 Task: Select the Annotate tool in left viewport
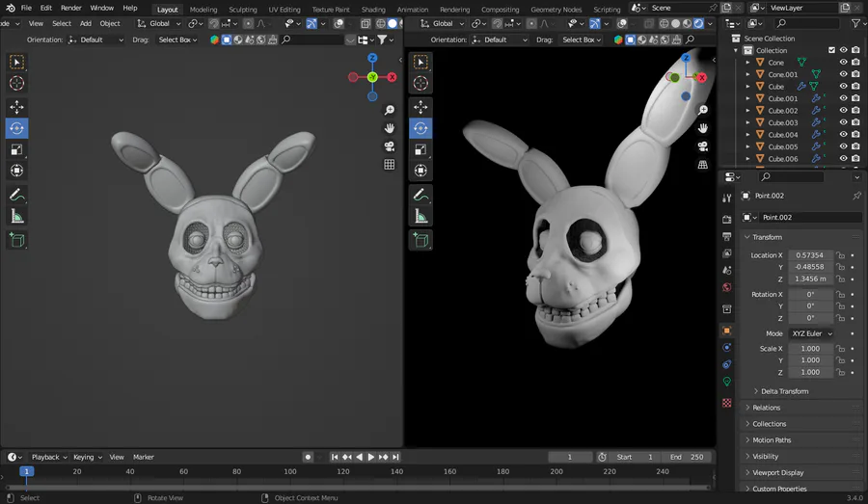16,195
